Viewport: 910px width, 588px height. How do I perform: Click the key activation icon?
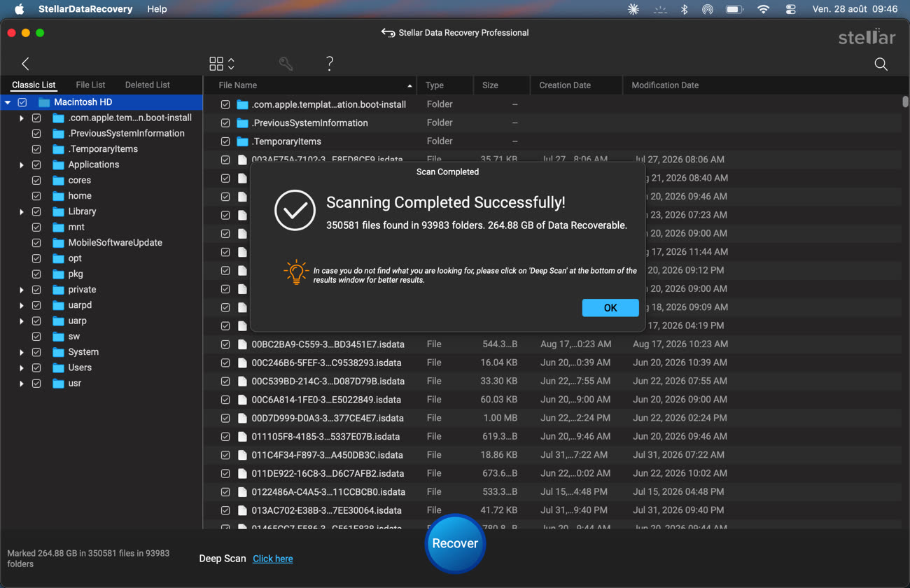coord(286,64)
